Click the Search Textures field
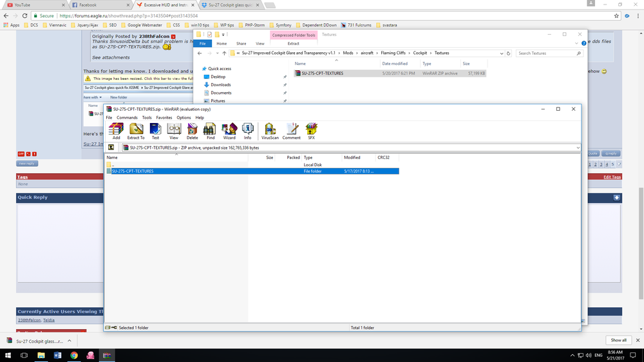This screenshot has width=644, height=362. pyautogui.click(x=549, y=53)
